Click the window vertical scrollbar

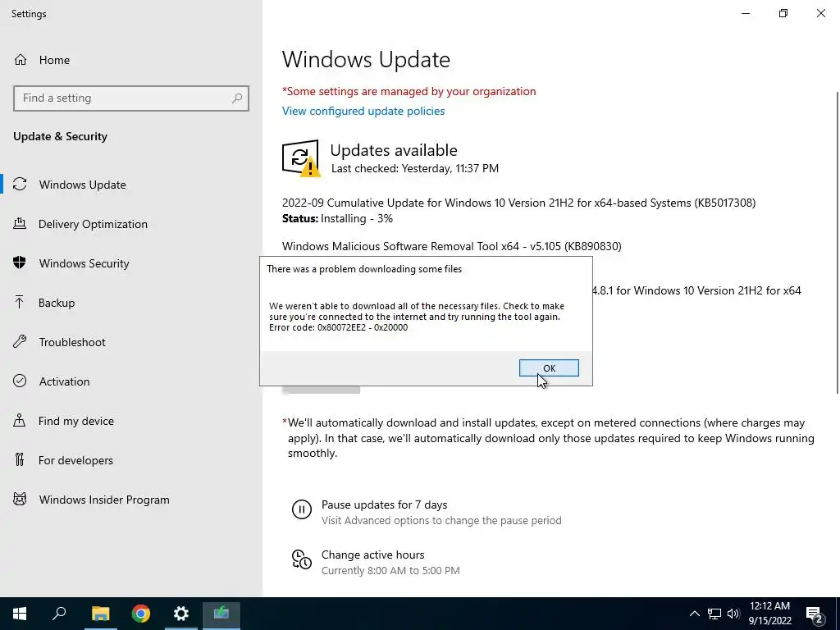837,243
